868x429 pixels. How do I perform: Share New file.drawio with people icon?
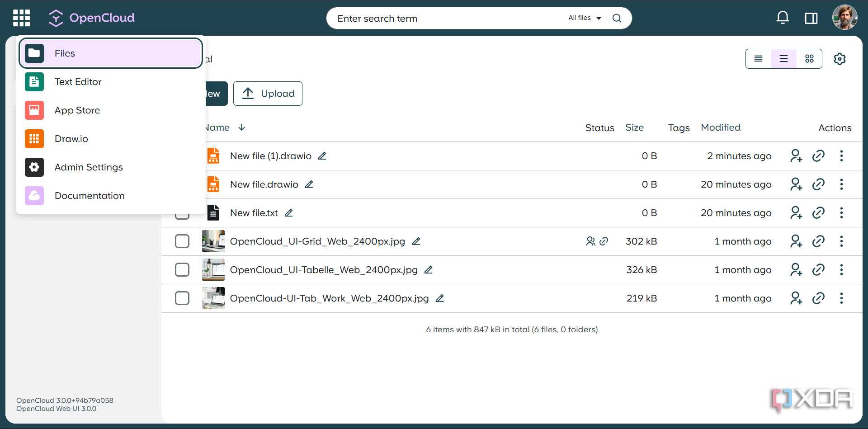796,184
